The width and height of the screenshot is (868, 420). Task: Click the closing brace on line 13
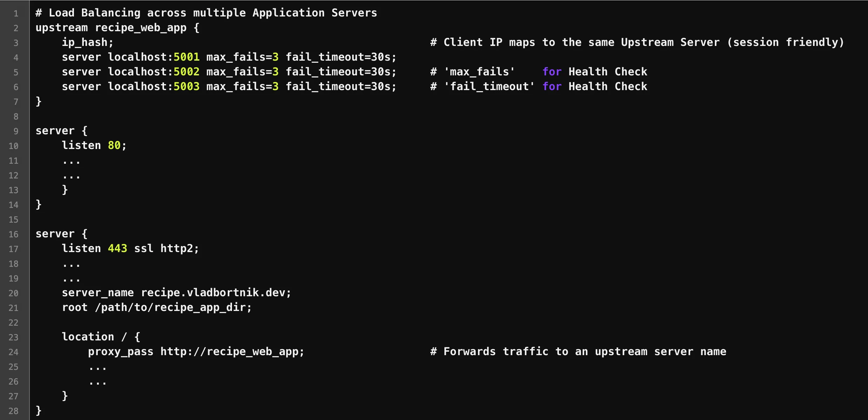(x=65, y=190)
